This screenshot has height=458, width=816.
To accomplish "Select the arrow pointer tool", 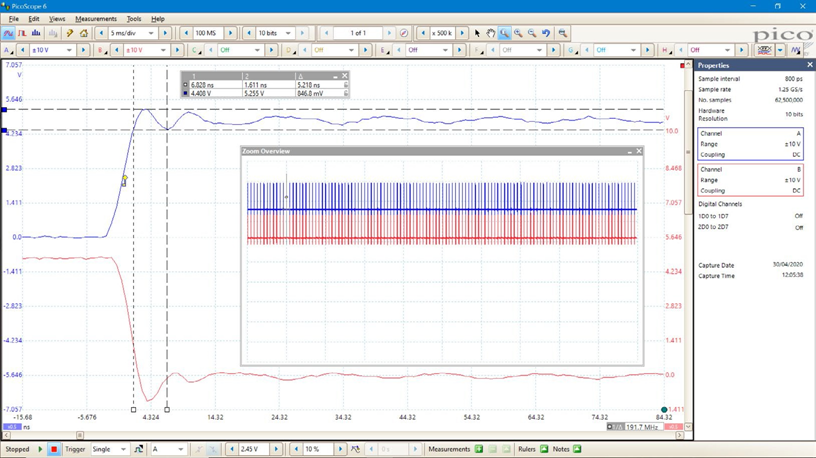I will click(x=477, y=33).
